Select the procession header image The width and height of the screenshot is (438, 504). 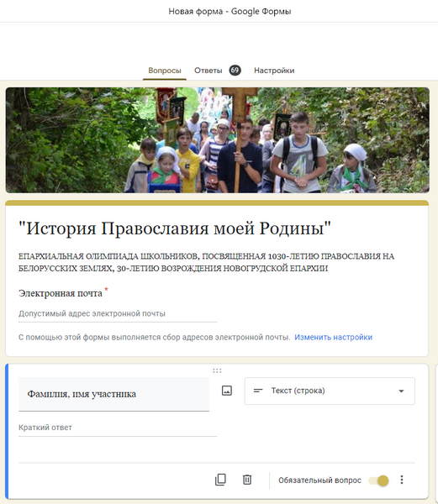(x=218, y=140)
